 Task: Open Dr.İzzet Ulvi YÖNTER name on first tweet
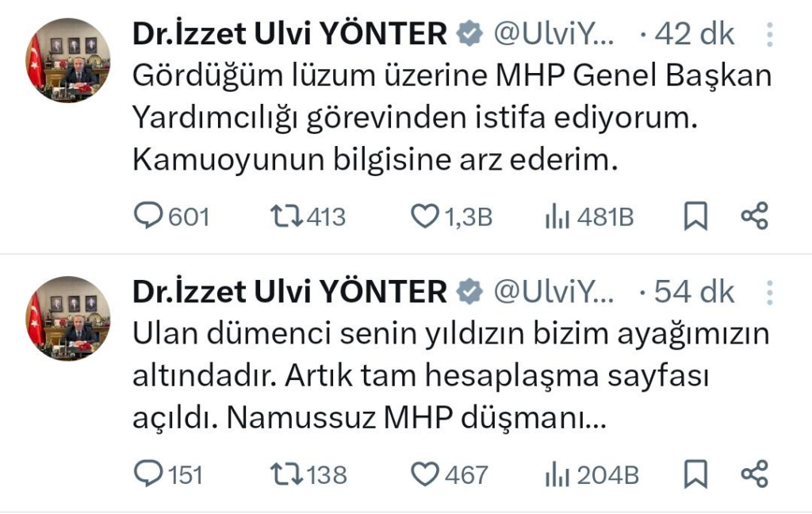click(x=289, y=34)
